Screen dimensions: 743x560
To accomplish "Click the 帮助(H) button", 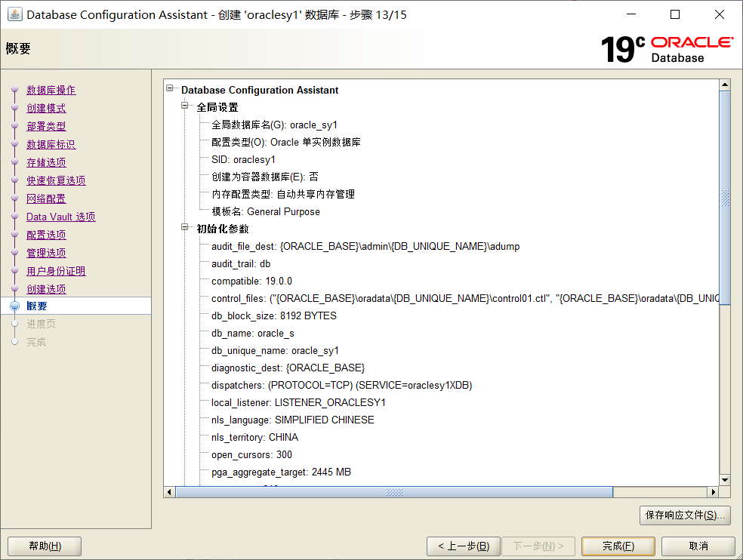I will (x=45, y=546).
